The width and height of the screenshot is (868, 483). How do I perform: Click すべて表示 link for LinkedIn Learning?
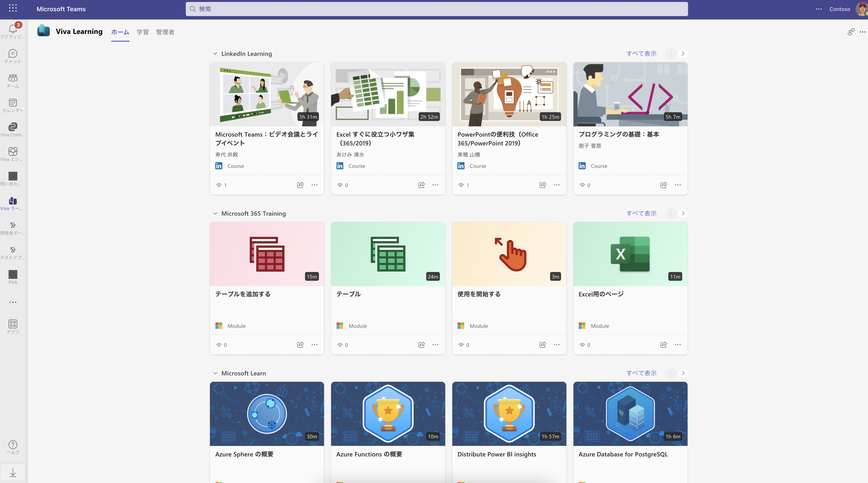641,54
